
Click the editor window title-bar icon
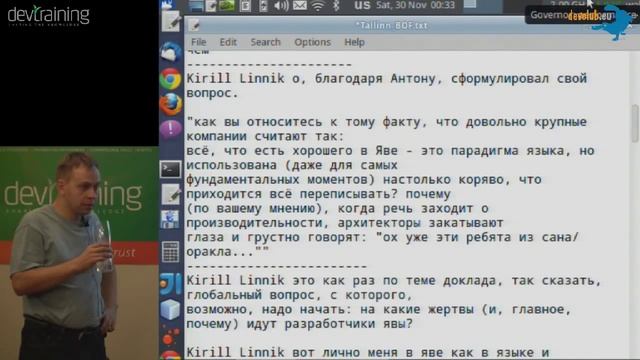[x=194, y=26]
